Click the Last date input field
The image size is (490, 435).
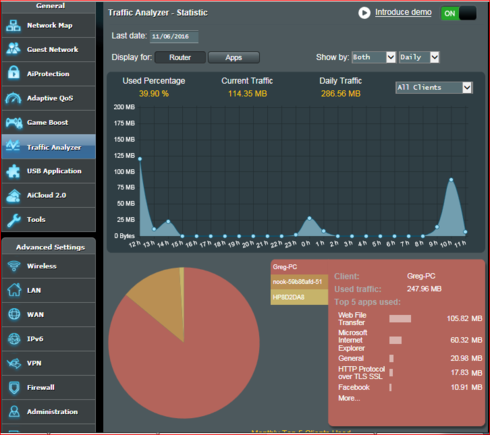click(174, 36)
